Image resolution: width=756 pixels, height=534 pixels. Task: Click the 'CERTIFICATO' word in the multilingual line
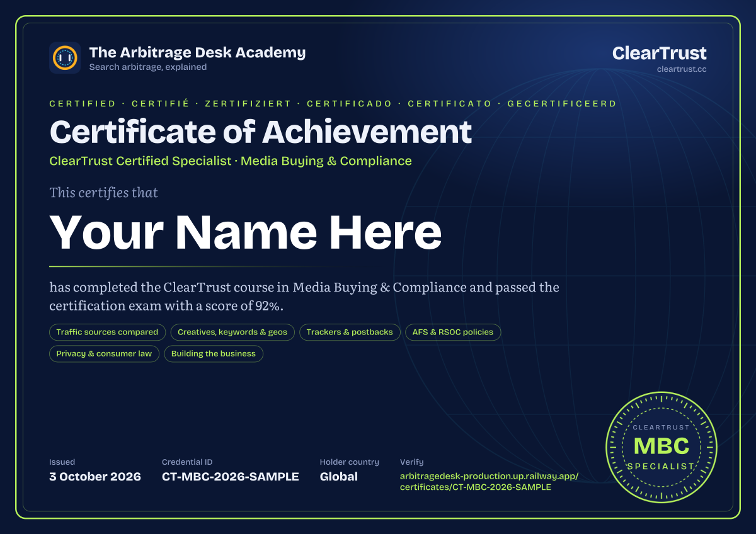(x=450, y=104)
